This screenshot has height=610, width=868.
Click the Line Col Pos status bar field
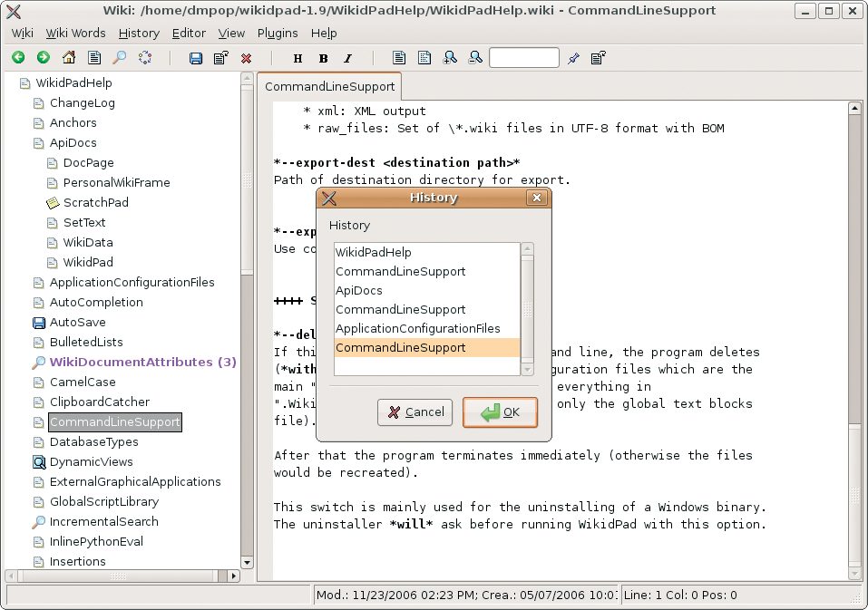(741, 595)
